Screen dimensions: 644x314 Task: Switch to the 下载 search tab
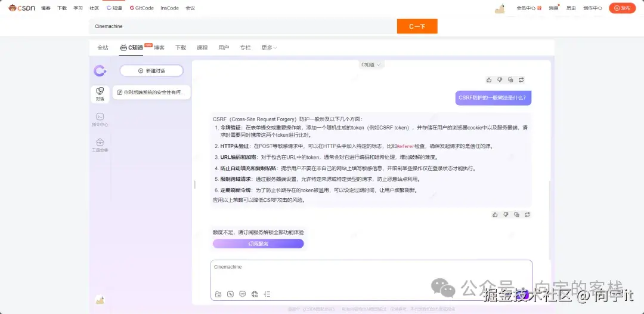pyautogui.click(x=181, y=48)
